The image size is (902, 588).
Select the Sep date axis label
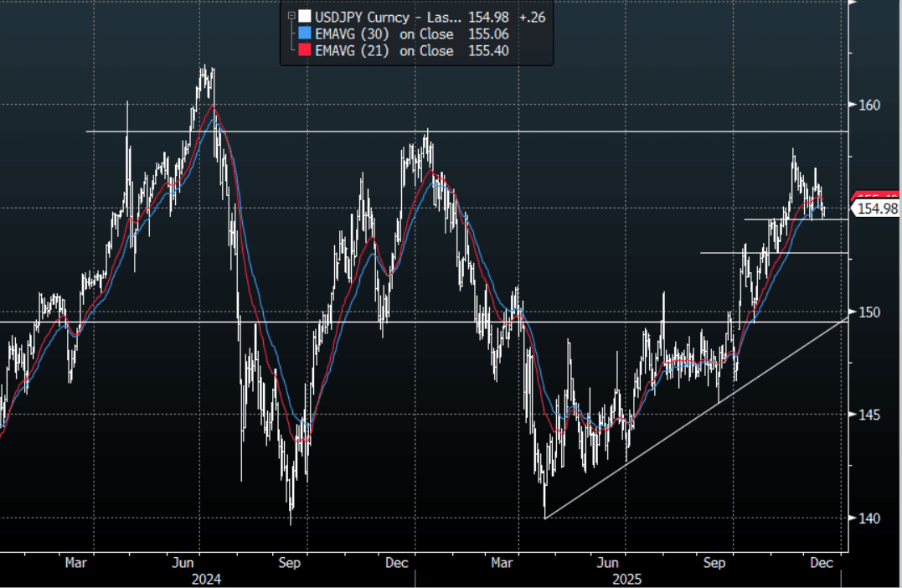click(x=715, y=562)
